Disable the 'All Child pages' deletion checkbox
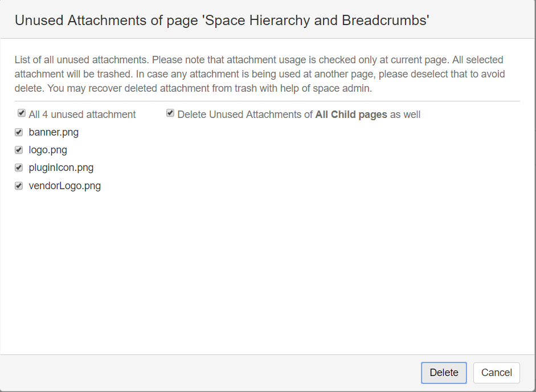Viewport: 536px width, 392px height. pyautogui.click(x=170, y=113)
